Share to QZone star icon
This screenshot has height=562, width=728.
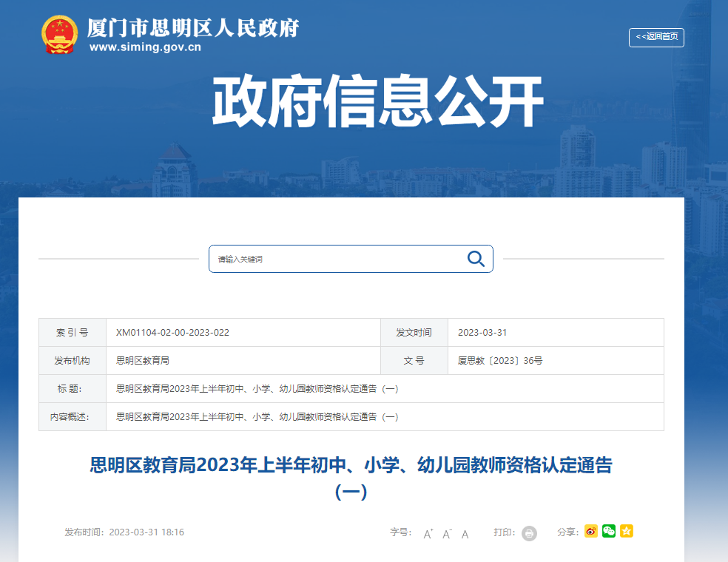point(627,531)
